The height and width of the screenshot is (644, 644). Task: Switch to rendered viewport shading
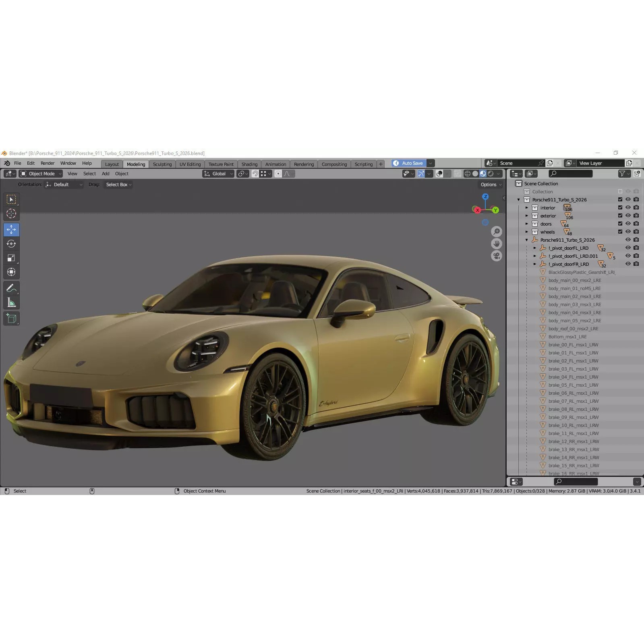click(491, 174)
